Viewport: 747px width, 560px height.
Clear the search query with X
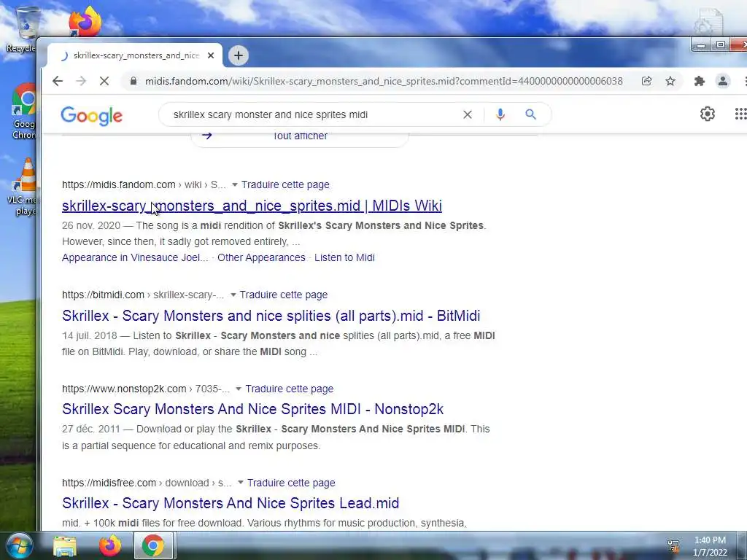pos(468,114)
